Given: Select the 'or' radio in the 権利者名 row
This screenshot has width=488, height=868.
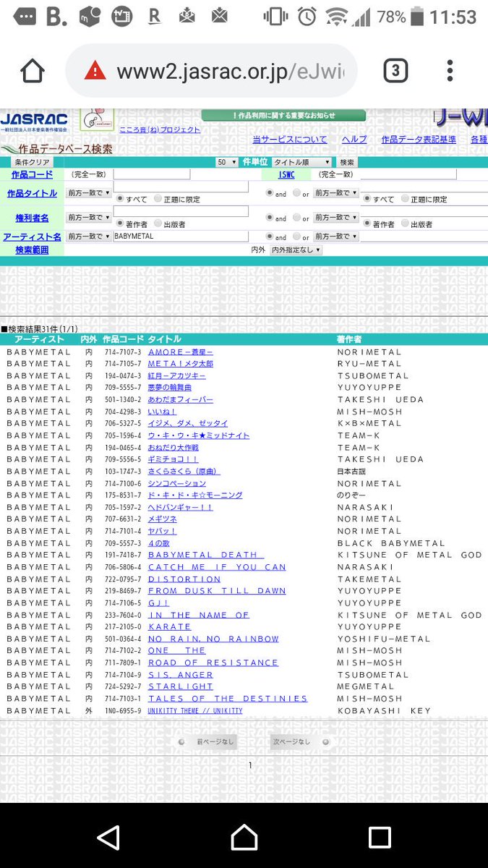Looking at the screenshot, I should 296,218.
